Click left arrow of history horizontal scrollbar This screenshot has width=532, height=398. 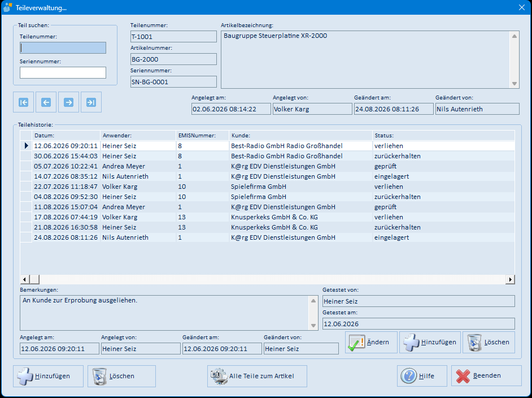tap(24, 279)
